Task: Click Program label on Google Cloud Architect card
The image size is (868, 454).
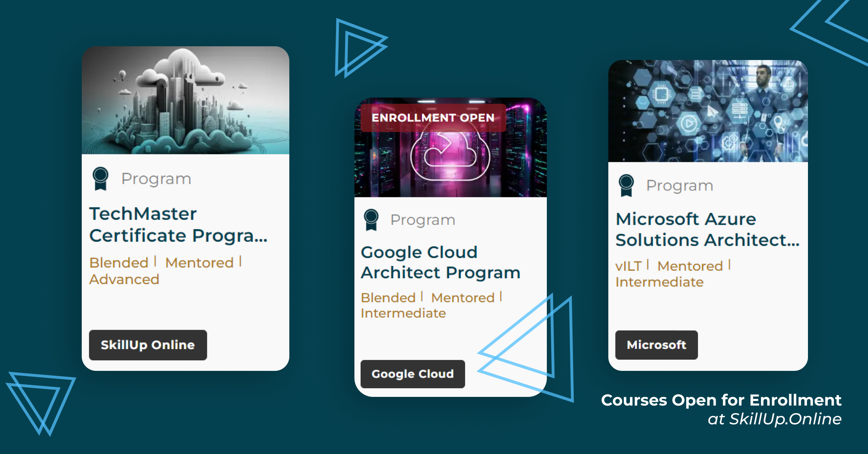Action: click(x=423, y=220)
